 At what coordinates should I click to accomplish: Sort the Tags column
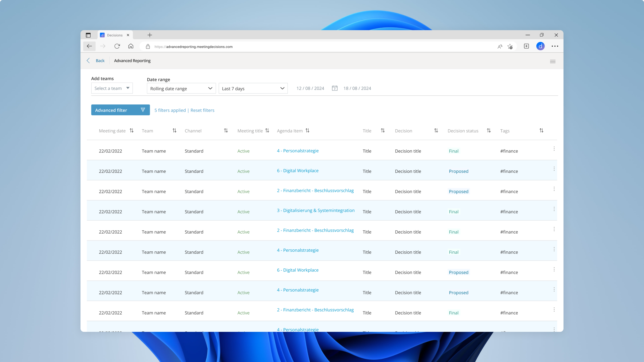pos(541,130)
